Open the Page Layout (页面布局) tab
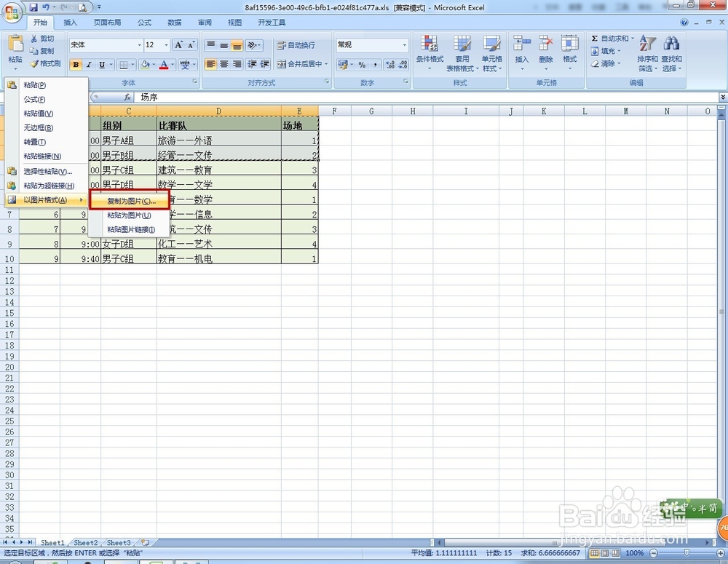Image resolution: width=728 pixels, height=564 pixels. (107, 23)
